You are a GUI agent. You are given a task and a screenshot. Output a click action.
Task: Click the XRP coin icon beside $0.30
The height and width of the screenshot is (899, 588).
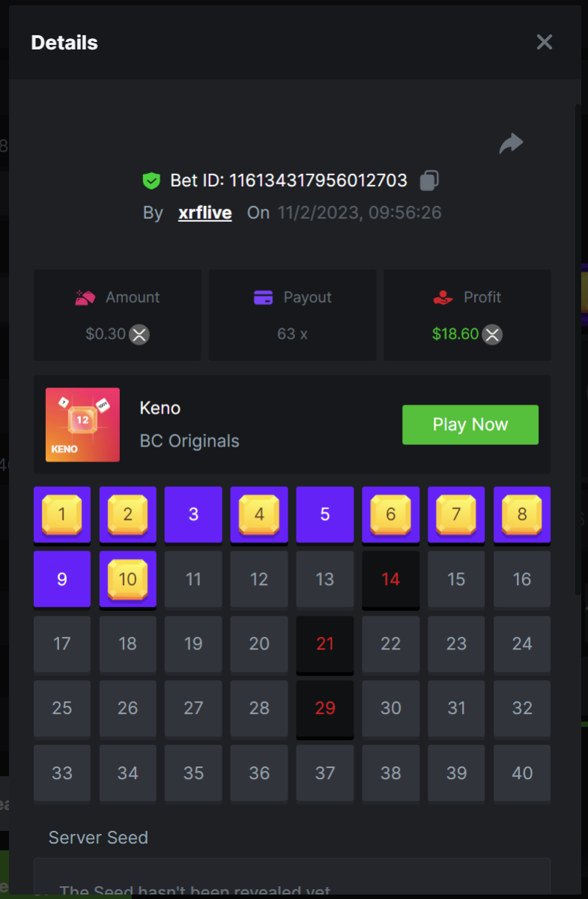click(x=139, y=334)
